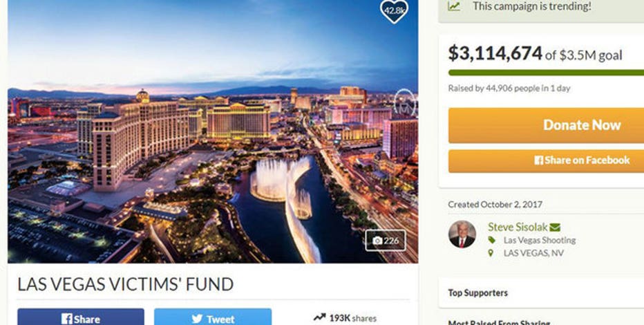Open the photo gallery camera icon with 226
Image resolution: width=644 pixels, height=325 pixels.
tap(377, 241)
